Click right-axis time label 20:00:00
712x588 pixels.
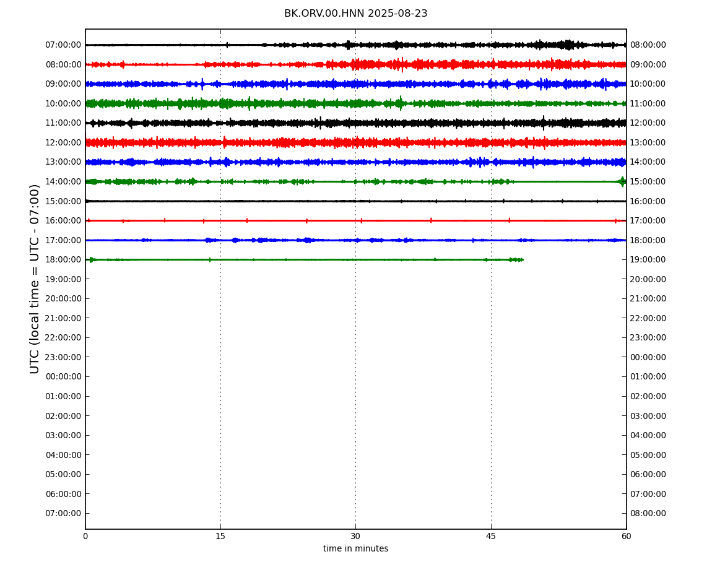pyautogui.click(x=648, y=279)
